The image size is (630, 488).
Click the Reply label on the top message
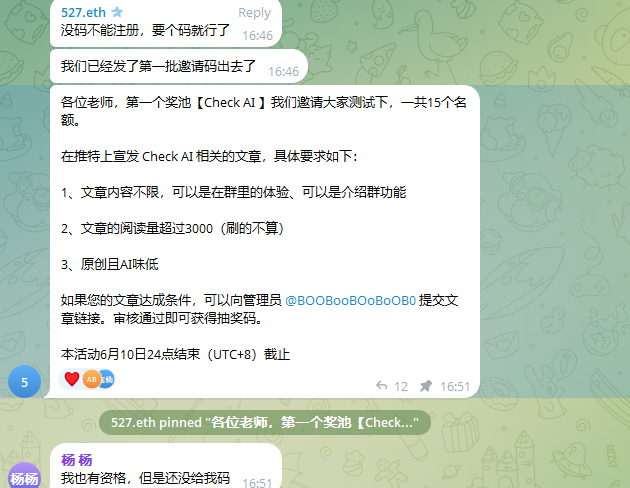click(254, 13)
